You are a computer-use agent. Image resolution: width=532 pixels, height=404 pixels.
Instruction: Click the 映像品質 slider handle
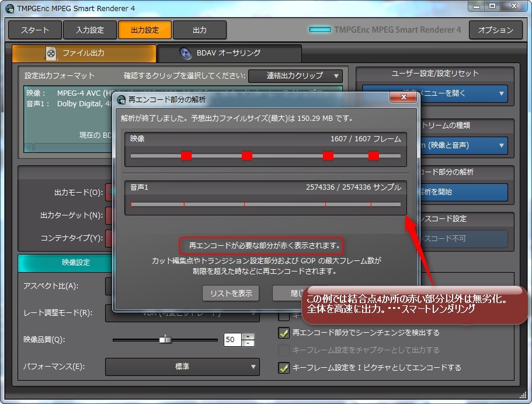(x=165, y=339)
